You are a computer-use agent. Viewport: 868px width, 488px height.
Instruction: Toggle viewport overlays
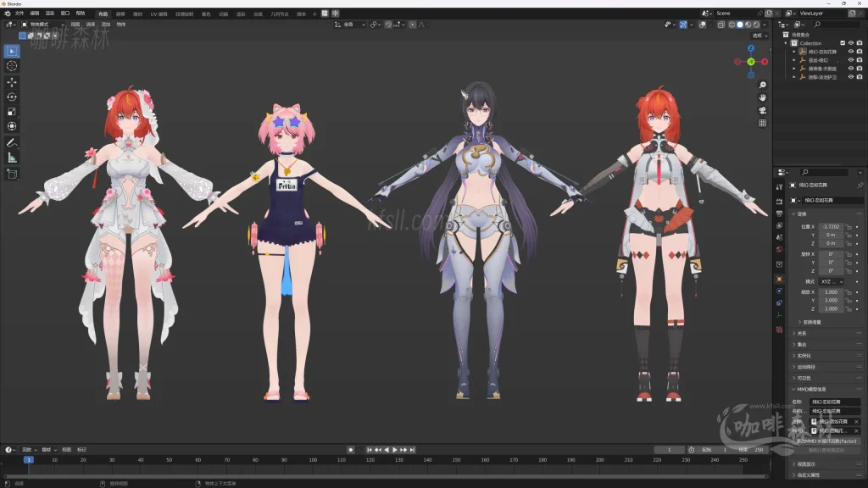pos(702,25)
